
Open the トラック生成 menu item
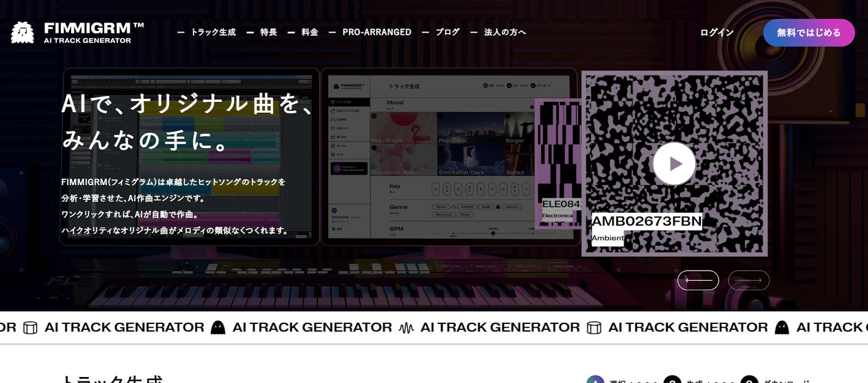pyautogui.click(x=213, y=33)
